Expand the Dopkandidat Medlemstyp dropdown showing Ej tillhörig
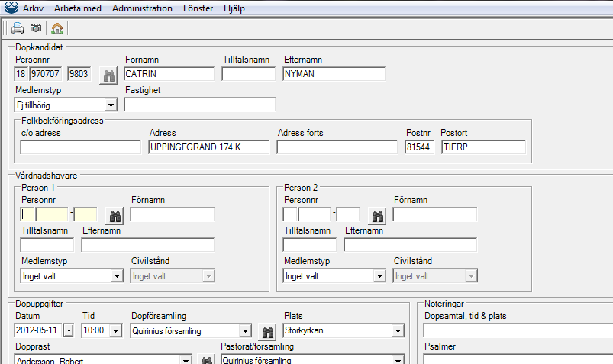613x364 pixels. [x=111, y=105]
